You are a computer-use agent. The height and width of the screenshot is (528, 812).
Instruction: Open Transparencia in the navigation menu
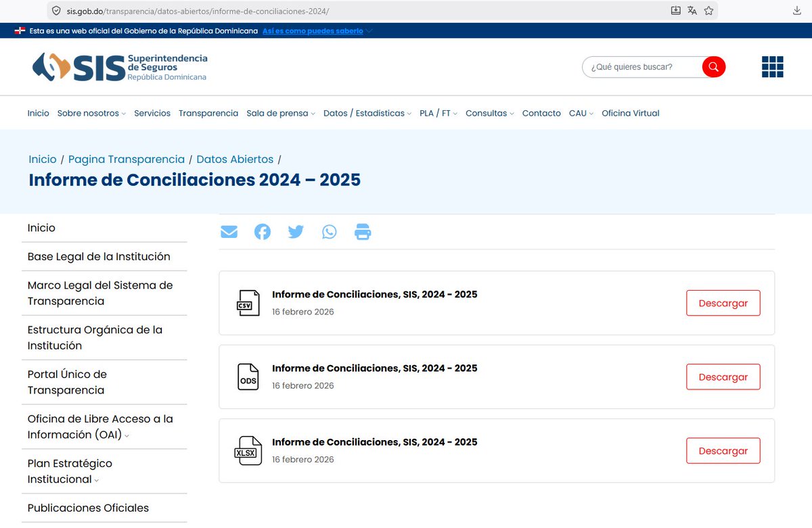208,113
